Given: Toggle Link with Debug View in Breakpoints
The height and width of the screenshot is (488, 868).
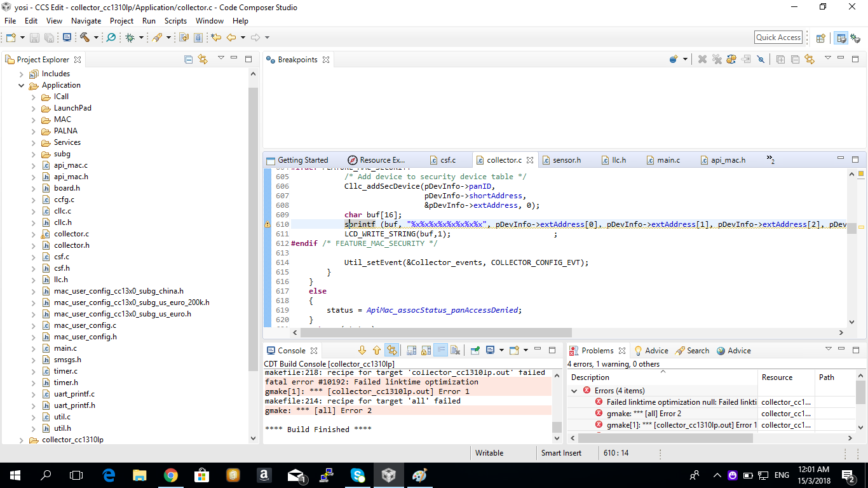Looking at the screenshot, I should coord(810,60).
